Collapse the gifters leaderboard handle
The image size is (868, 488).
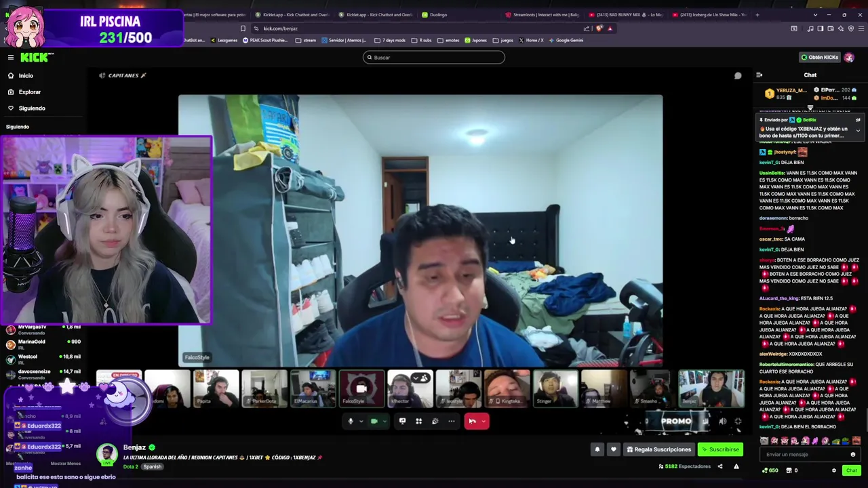point(810,107)
